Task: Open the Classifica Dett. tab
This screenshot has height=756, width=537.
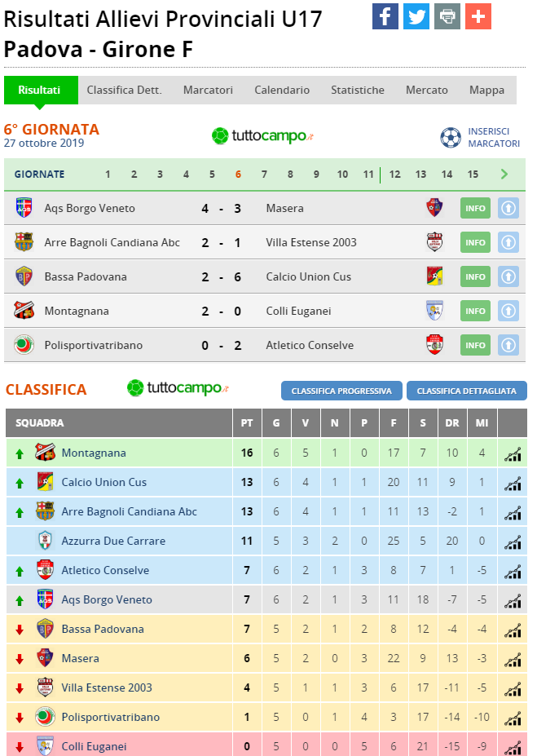Action: click(x=124, y=91)
